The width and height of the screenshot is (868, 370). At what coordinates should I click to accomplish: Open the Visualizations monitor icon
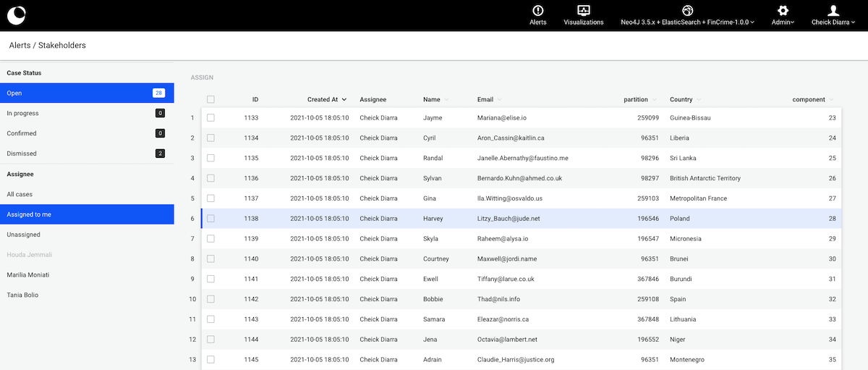coord(583,10)
